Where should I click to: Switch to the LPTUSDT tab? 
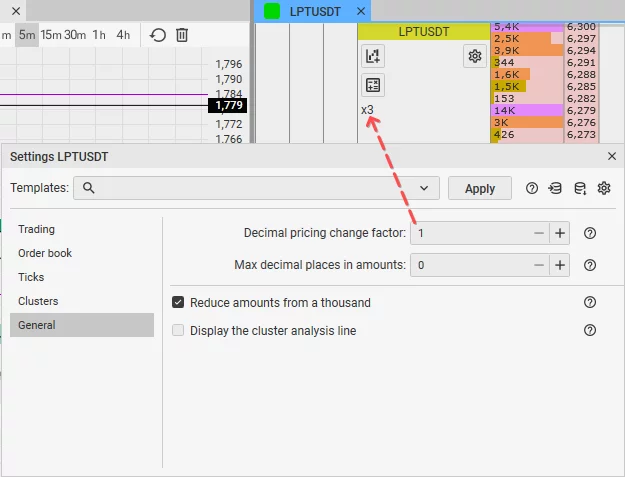click(x=315, y=12)
